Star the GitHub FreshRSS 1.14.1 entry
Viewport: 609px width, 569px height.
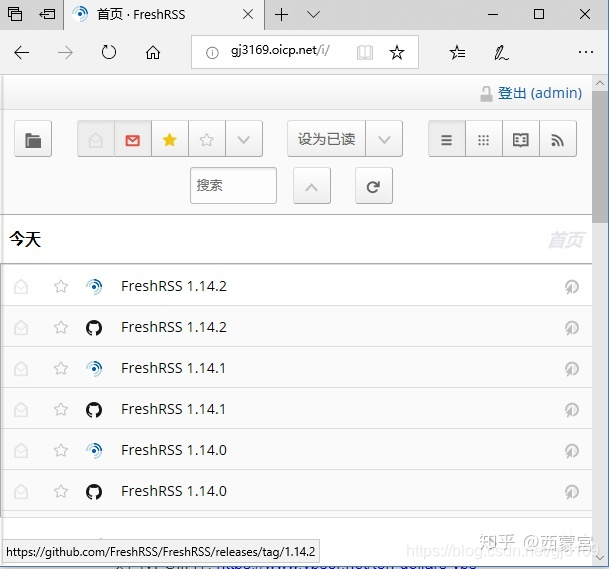[61, 409]
